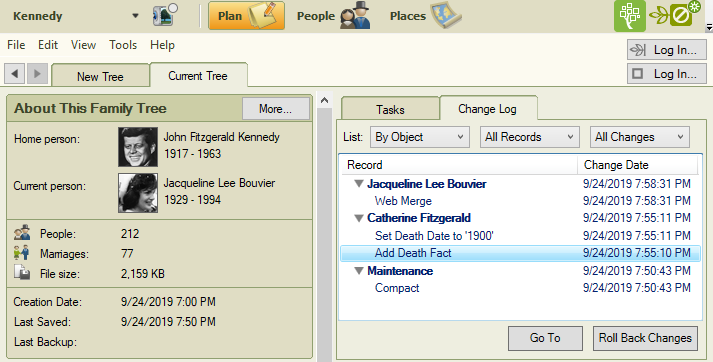Select the Set Death Date to '1900' entry

434,236
